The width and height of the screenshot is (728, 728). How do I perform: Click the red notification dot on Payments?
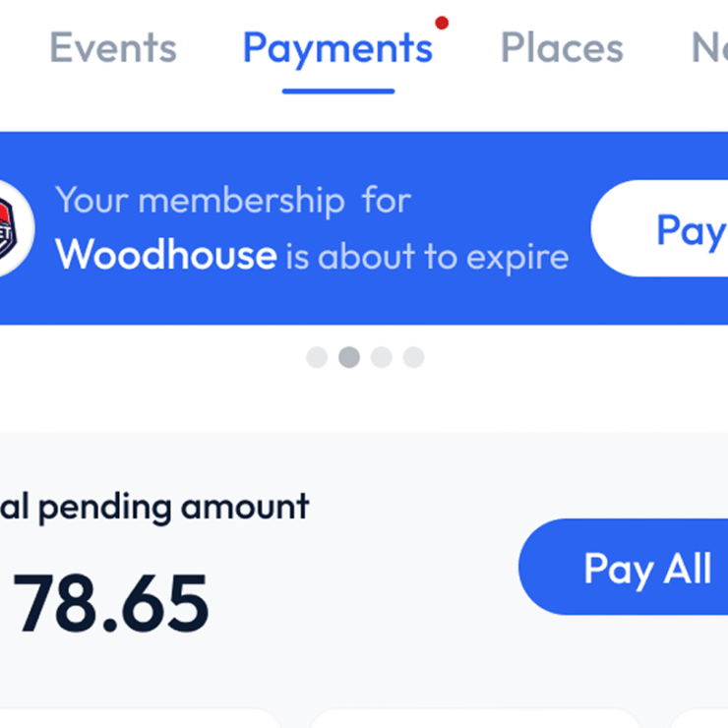(x=442, y=23)
